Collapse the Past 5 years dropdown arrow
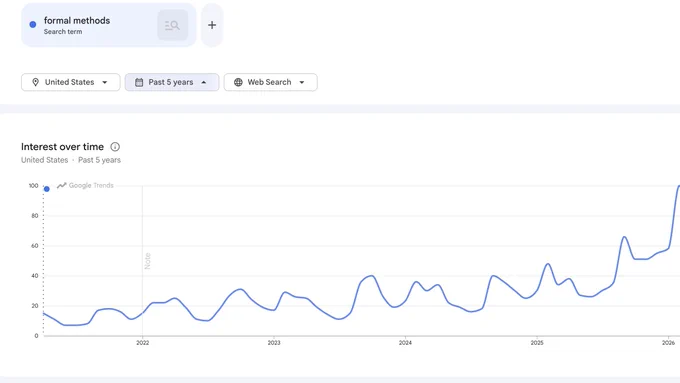The image size is (680, 383). point(204,82)
